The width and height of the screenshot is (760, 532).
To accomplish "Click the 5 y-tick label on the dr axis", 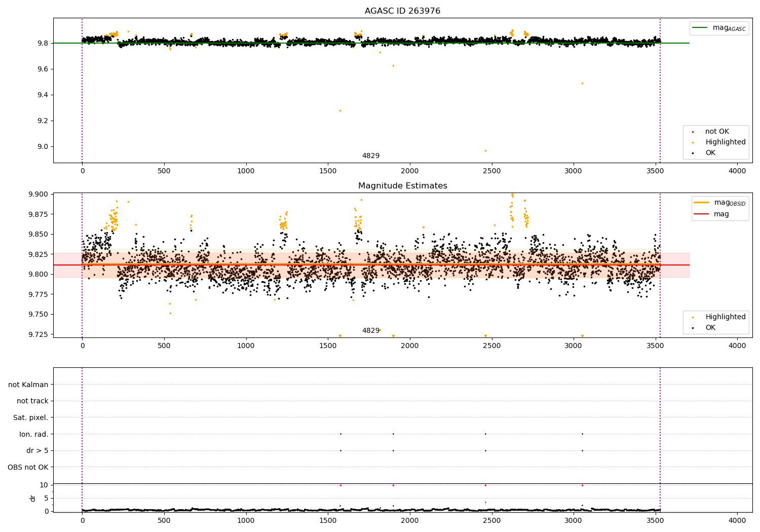I will point(47,498).
